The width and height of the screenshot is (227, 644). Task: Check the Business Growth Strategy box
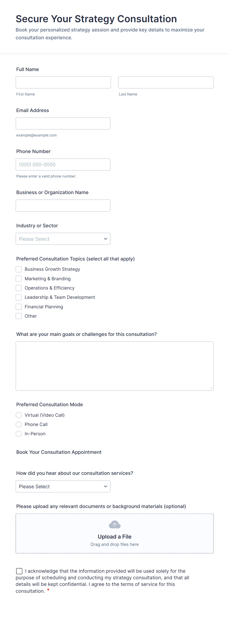pyautogui.click(x=19, y=269)
